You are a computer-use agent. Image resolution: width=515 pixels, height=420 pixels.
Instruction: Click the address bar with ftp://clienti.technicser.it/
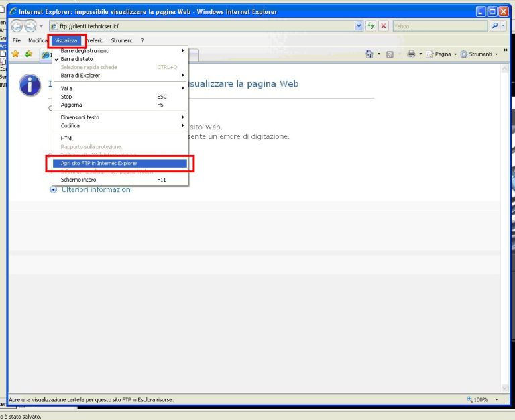coord(202,26)
